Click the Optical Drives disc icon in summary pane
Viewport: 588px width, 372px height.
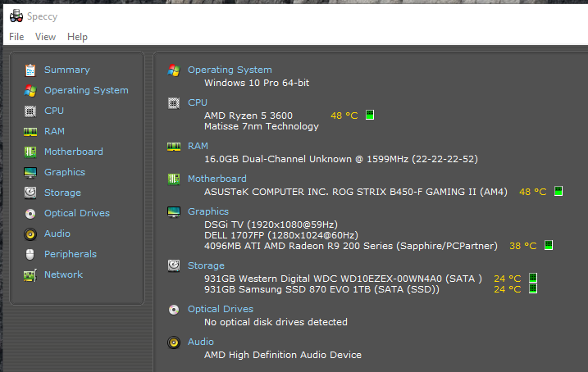pyautogui.click(x=174, y=310)
